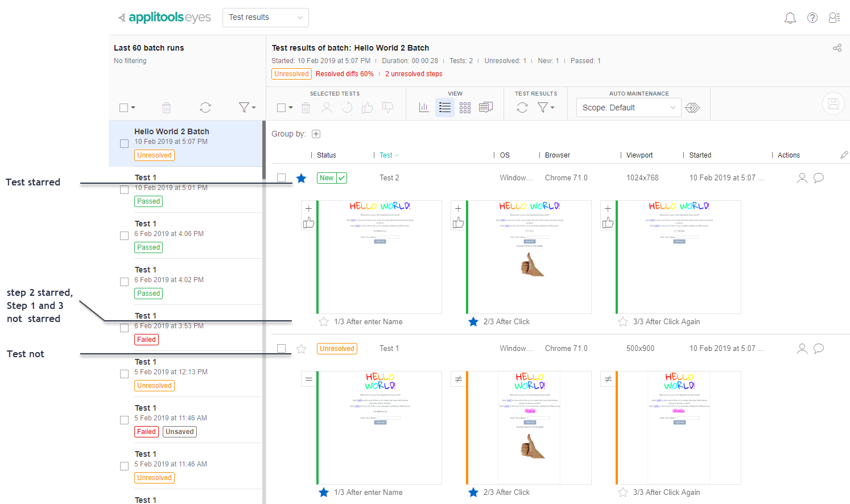Star the Test 1 unresolved result

302,349
